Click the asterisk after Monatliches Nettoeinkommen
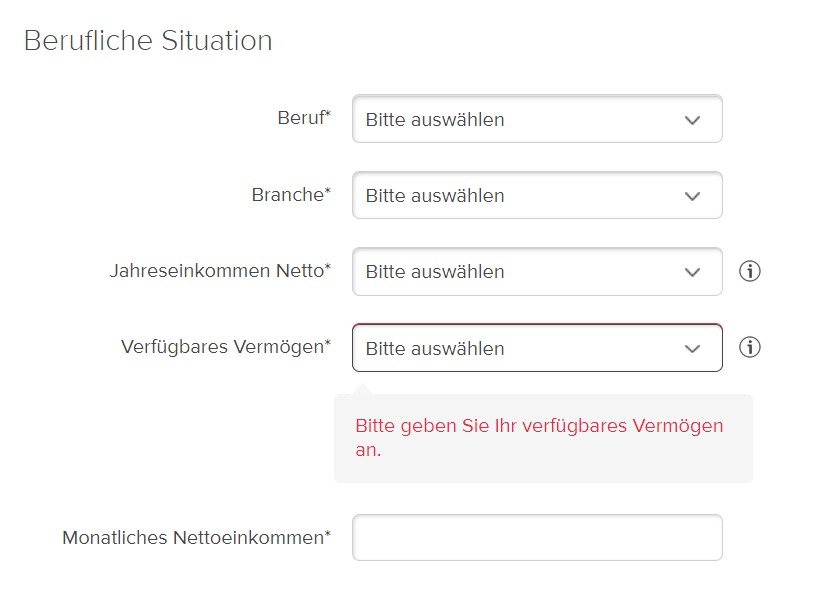833x596 pixels. coord(328,533)
